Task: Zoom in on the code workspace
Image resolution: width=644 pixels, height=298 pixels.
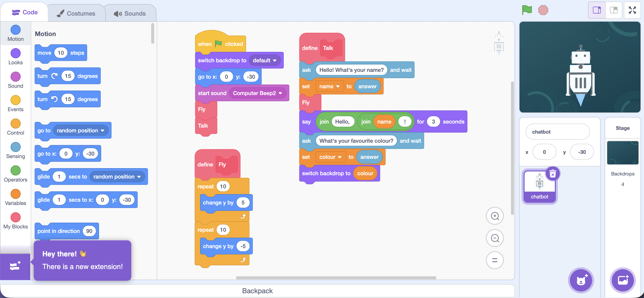Action: click(x=495, y=216)
